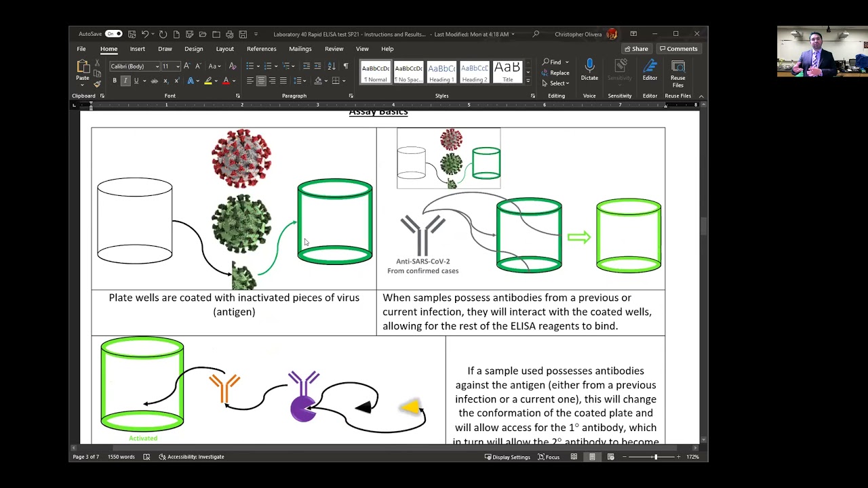This screenshot has height=488, width=868.
Task: Click Increase Indent icon
Action: click(317, 66)
